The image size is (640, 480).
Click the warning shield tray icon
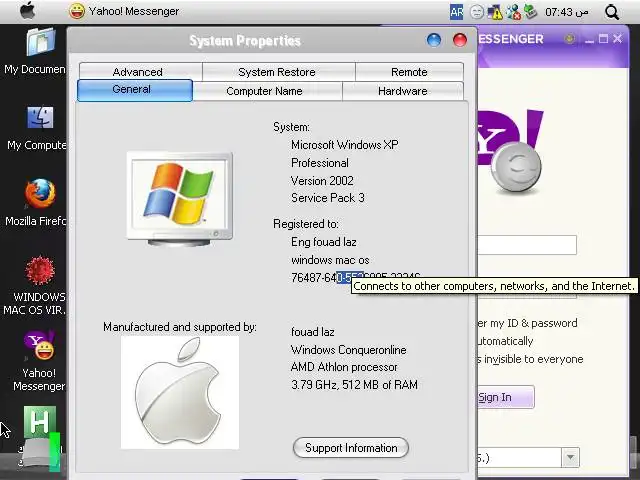(x=495, y=12)
